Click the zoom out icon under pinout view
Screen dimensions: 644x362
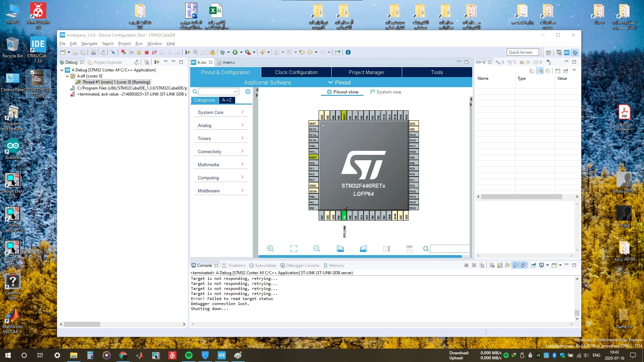click(317, 249)
